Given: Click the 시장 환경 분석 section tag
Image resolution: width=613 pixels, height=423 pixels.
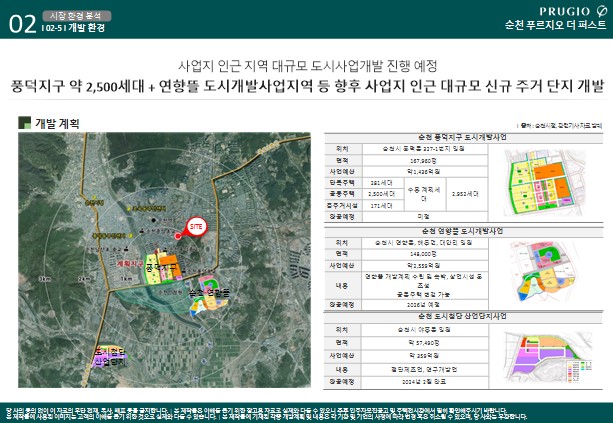Looking at the screenshot, I should pos(77,16).
